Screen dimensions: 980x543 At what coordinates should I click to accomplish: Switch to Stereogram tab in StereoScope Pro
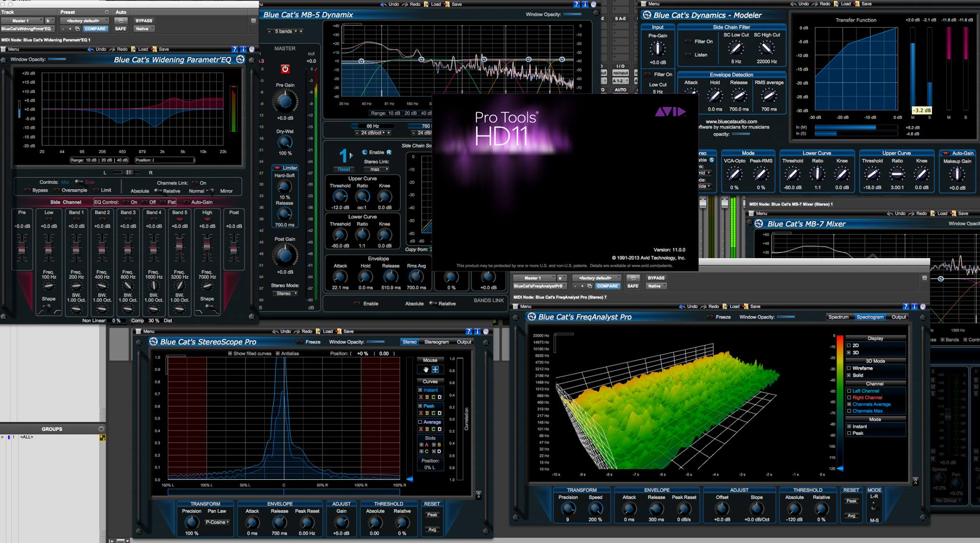[x=436, y=342]
